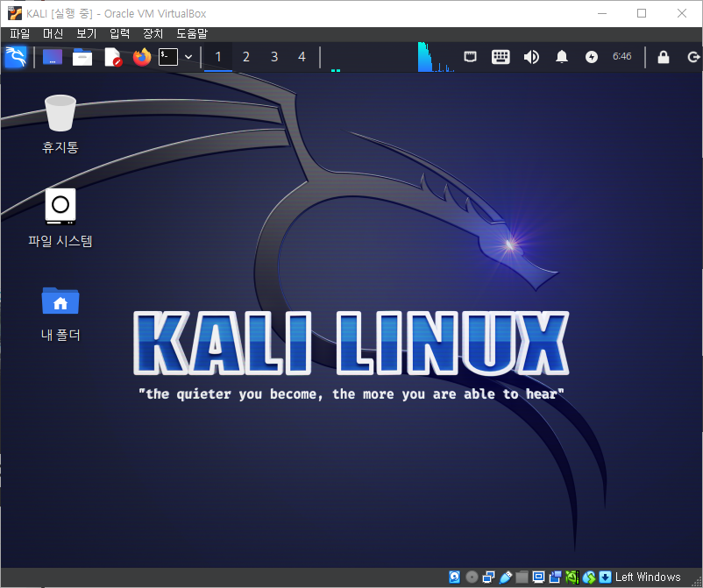This screenshot has width=703, height=588.
Task: Open the terminal emulator
Action: coord(168,57)
